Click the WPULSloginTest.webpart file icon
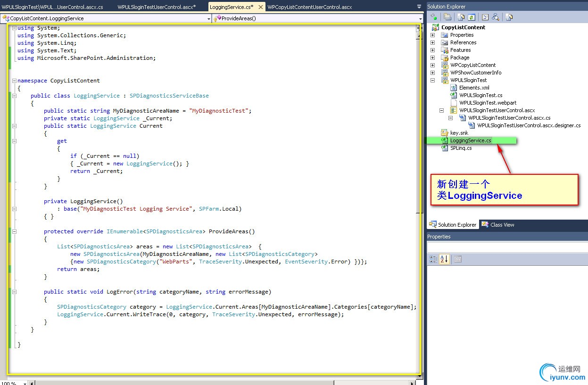 point(454,103)
